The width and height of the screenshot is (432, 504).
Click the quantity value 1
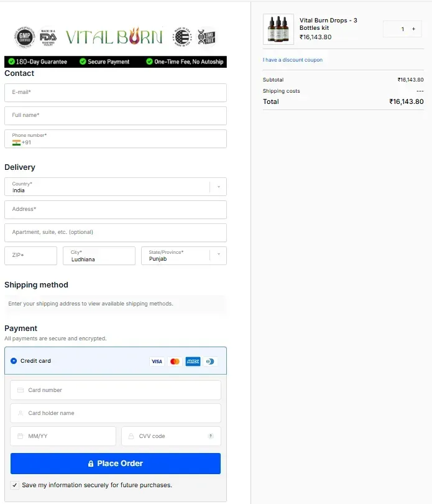pyautogui.click(x=402, y=29)
